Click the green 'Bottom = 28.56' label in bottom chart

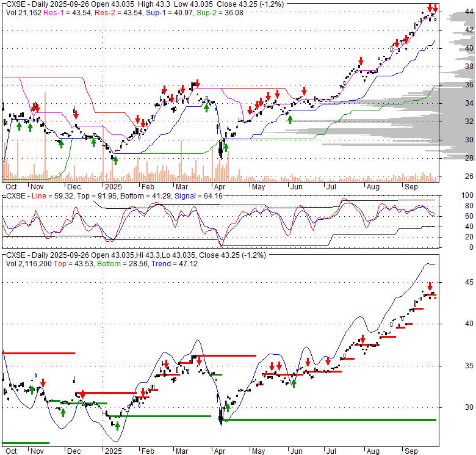pos(122,264)
